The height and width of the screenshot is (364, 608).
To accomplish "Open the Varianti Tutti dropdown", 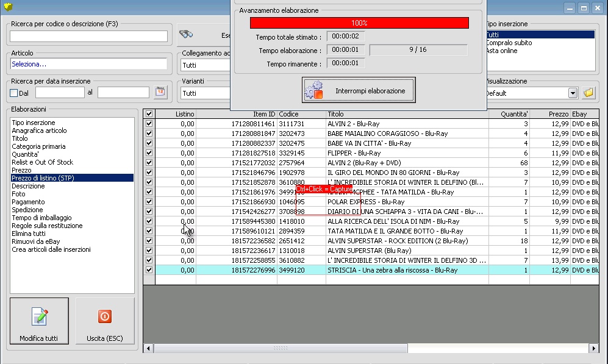I will (x=204, y=93).
